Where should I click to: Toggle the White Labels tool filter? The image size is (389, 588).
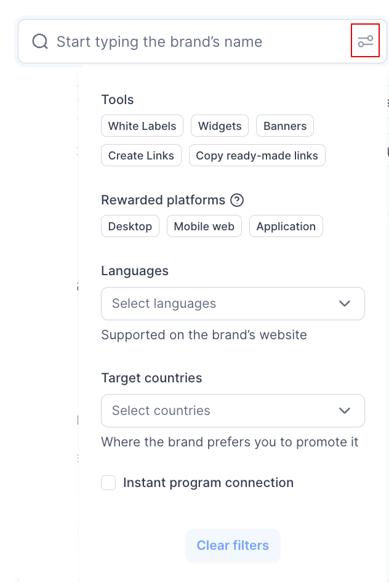(x=142, y=126)
